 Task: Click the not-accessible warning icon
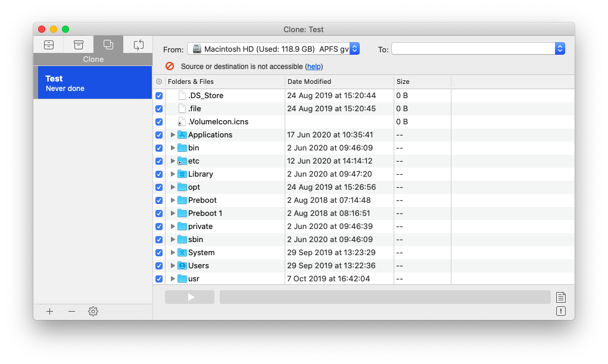[x=170, y=66]
